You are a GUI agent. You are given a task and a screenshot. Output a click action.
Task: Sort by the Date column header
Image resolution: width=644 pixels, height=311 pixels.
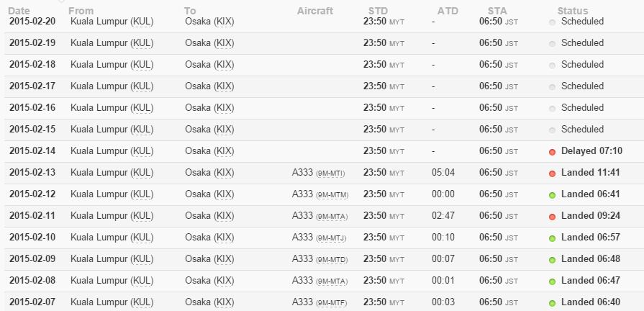[x=19, y=11]
